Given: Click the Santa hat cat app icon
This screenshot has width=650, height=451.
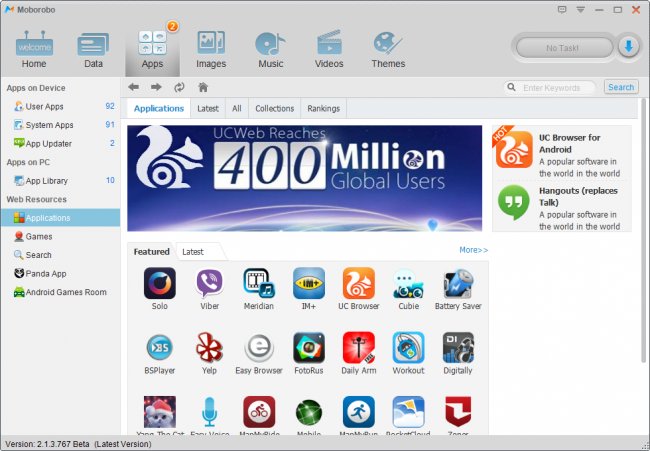Looking at the screenshot, I should pos(160,412).
